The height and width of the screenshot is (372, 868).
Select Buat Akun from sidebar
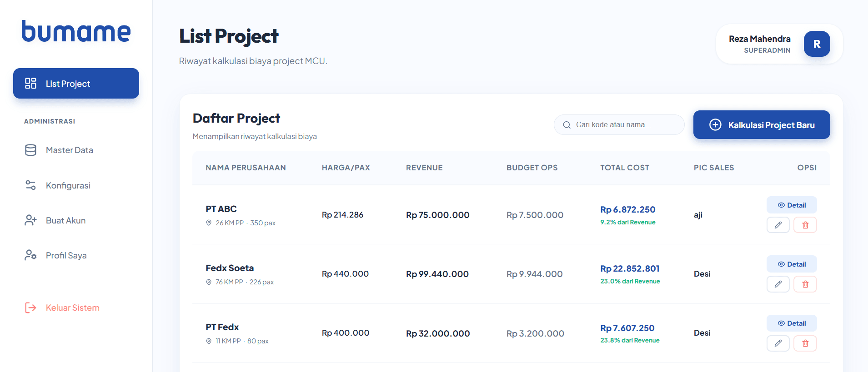pyautogui.click(x=76, y=220)
